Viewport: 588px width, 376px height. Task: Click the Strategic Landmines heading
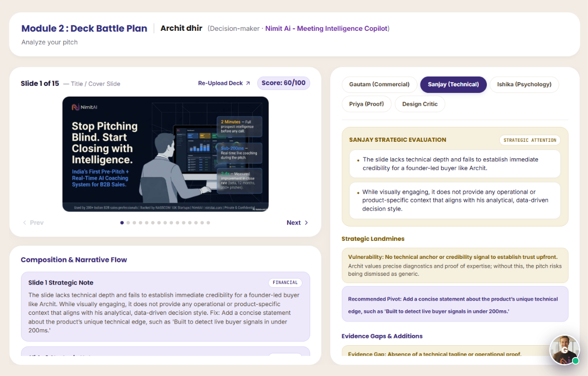[x=373, y=239]
